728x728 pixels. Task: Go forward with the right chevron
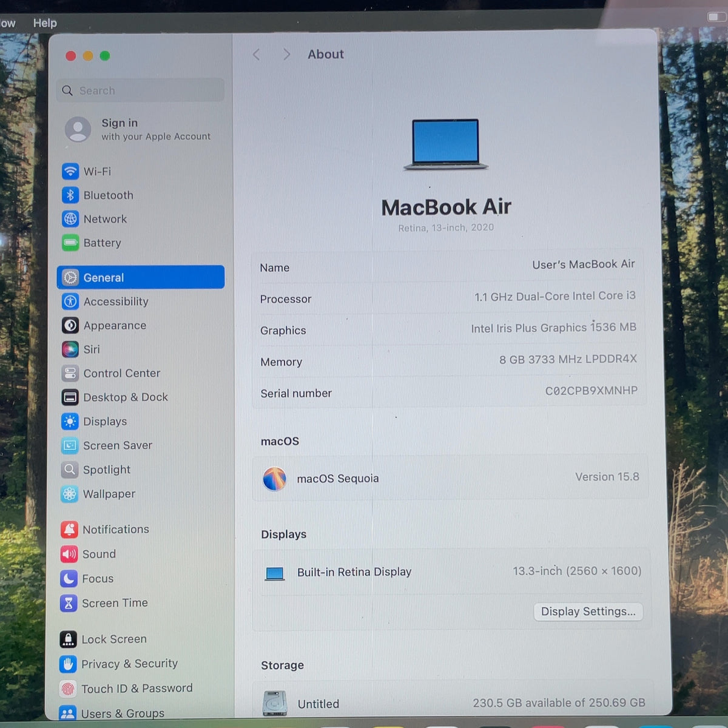tap(286, 55)
